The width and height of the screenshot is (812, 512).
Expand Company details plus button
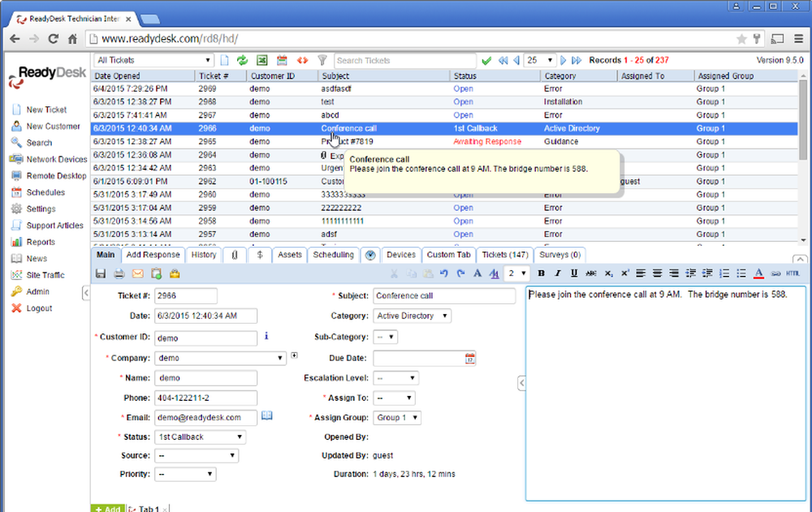(x=294, y=355)
